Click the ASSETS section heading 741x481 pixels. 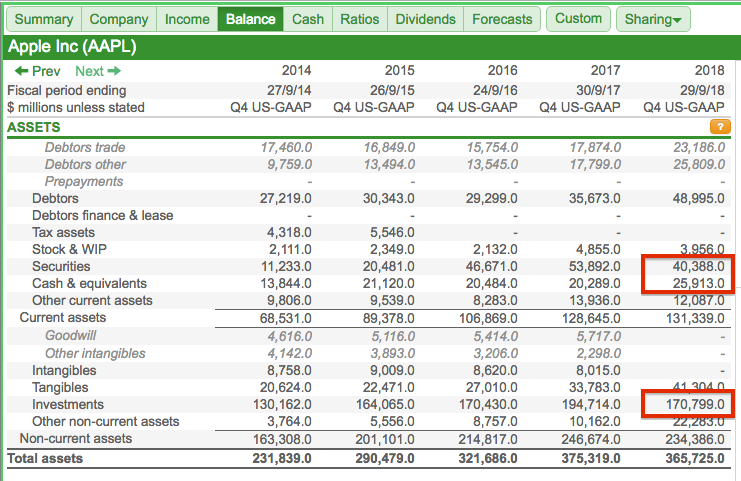point(34,127)
